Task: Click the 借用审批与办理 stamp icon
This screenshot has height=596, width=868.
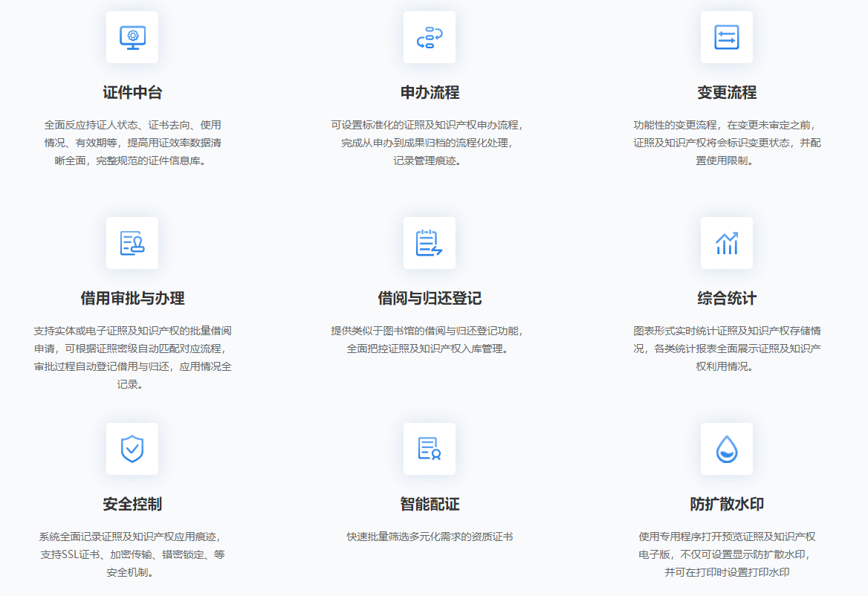Action: coord(132,243)
